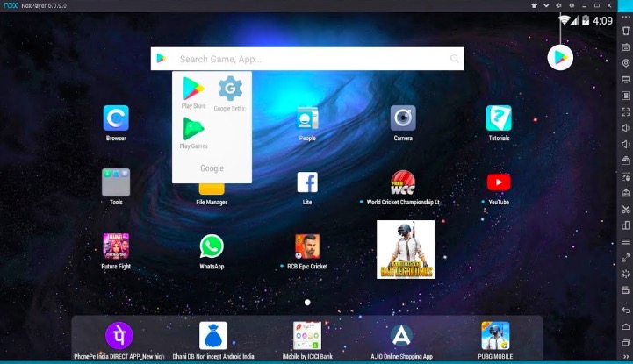Launch Marvel Future Fight game

coord(116,246)
